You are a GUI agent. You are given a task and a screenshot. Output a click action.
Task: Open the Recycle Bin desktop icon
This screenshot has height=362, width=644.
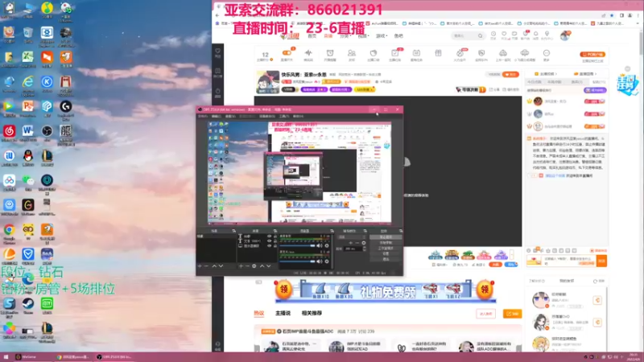tap(28, 33)
